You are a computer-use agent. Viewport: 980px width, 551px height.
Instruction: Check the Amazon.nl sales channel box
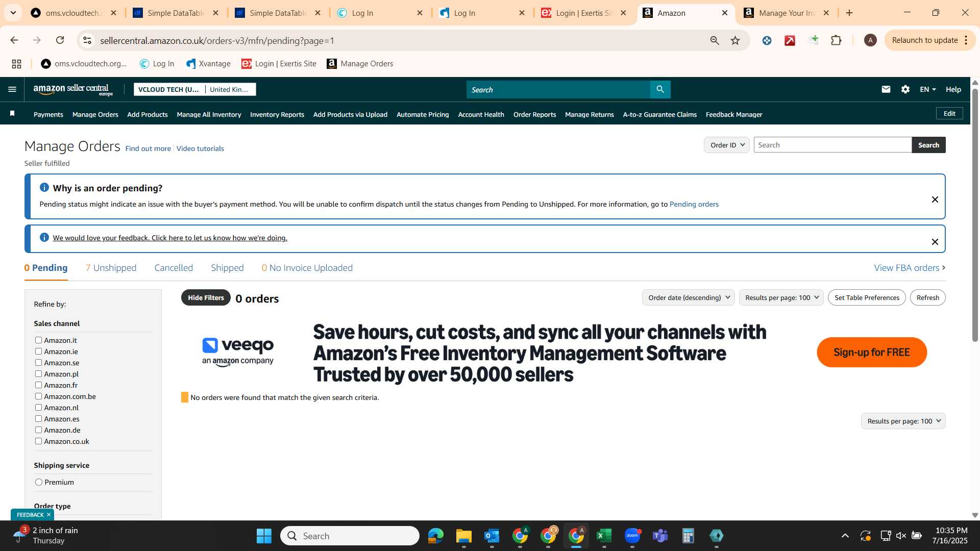pyautogui.click(x=38, y=408)
